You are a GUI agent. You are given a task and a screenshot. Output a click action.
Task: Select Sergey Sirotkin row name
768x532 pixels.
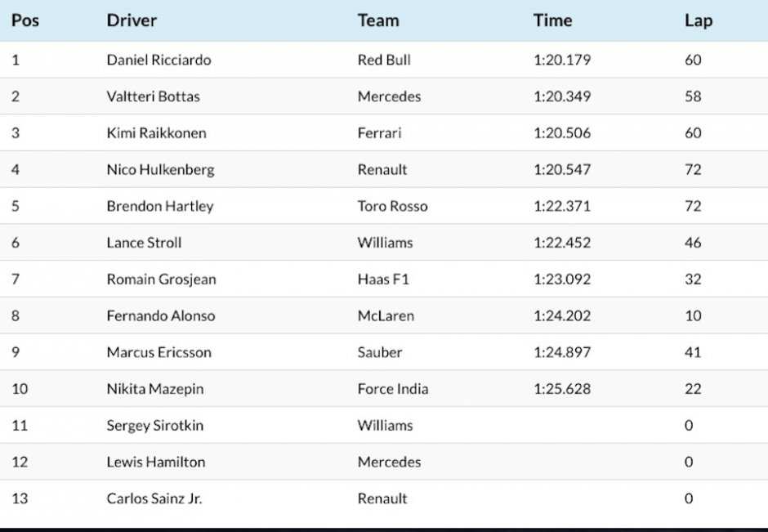click(154, 426)
